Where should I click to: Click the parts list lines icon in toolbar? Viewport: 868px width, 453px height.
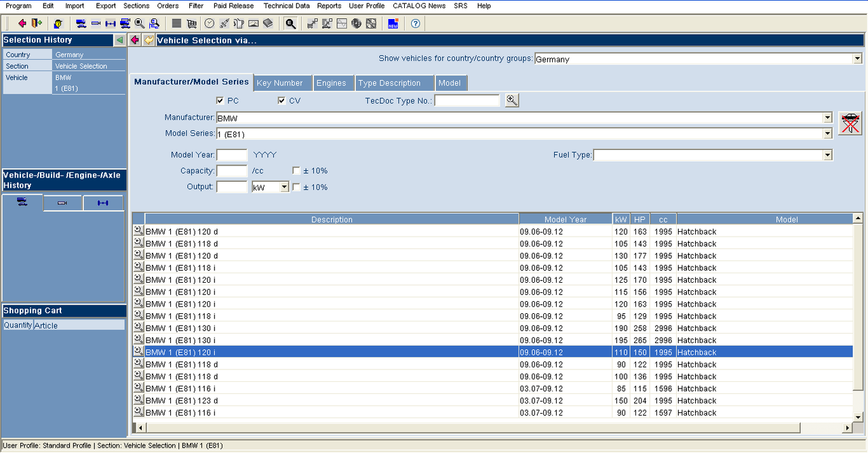(x=176, y=24)
